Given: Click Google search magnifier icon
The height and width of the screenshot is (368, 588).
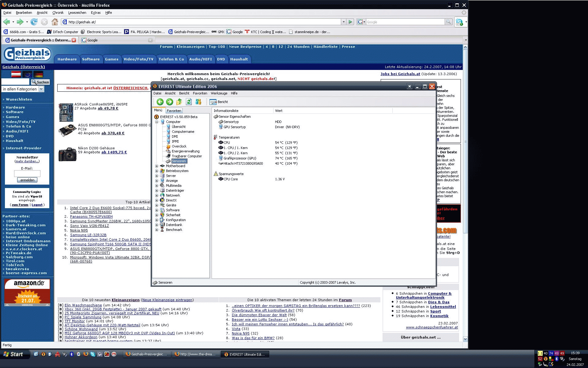Looking at the screenshot, I should [x=448, y=22].
